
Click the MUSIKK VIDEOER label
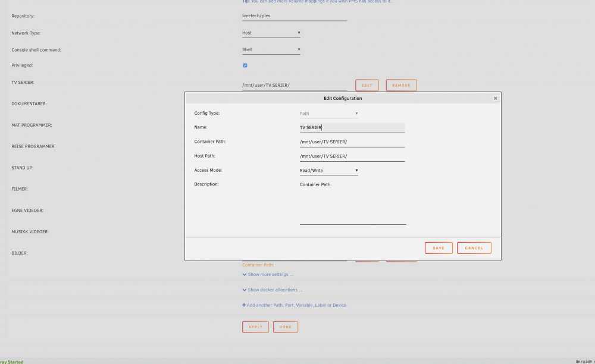[x=30, y=232]
